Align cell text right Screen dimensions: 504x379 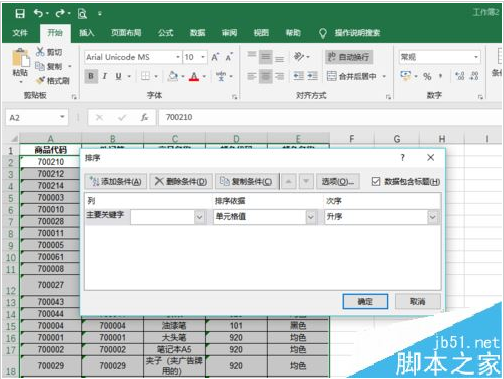coord(280,76)
